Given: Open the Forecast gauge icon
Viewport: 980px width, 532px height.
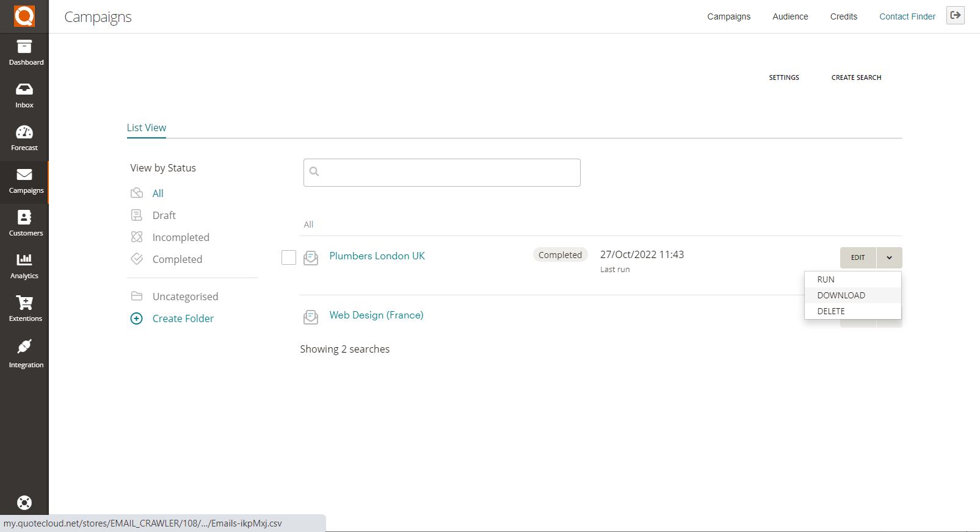Looking at the screenshot, I should 24,132.
